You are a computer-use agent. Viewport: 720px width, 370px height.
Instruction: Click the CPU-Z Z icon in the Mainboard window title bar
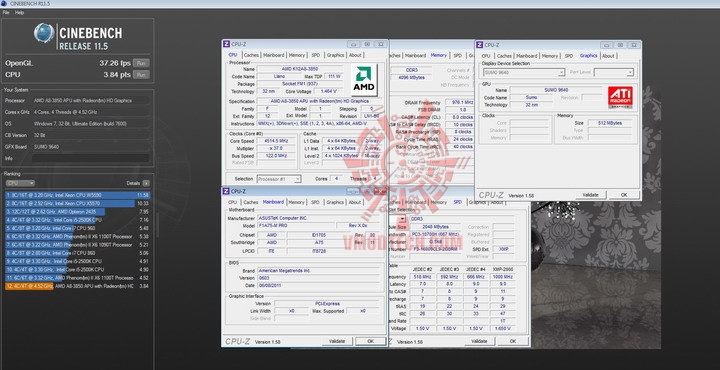(226, 191)
